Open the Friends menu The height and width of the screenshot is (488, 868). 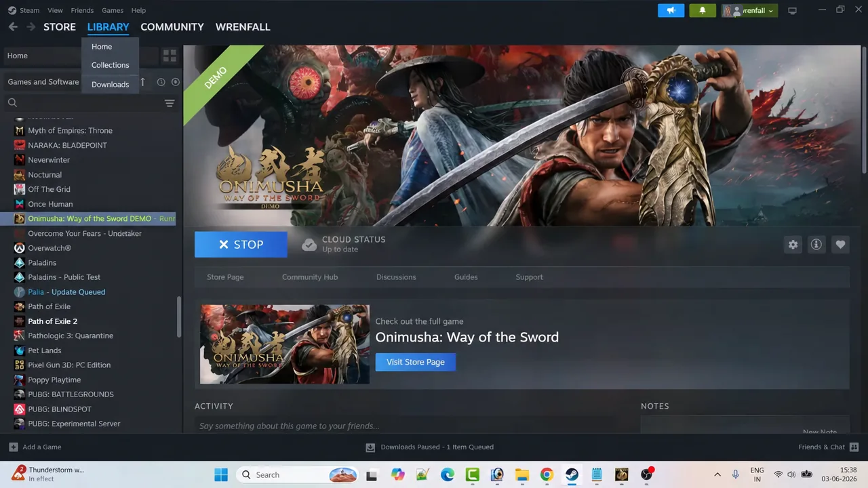point(82,10)
